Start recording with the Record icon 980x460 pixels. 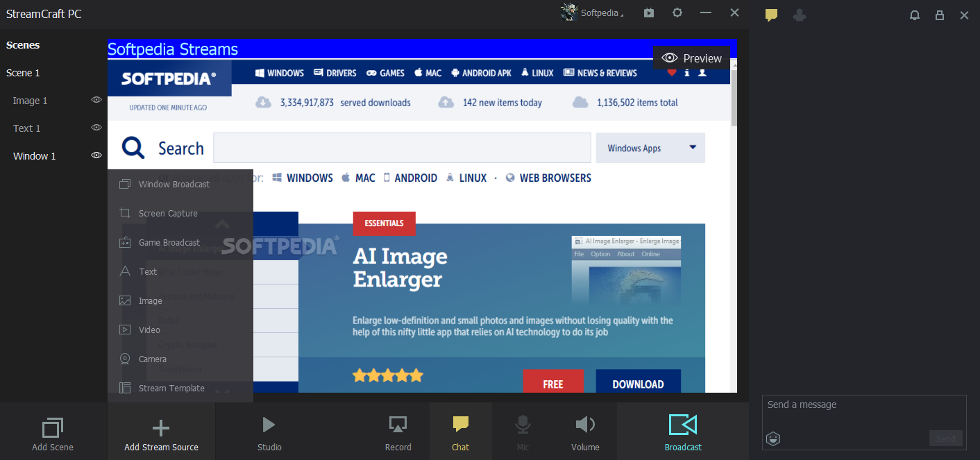pyautogui.click(x=398, y=425)
